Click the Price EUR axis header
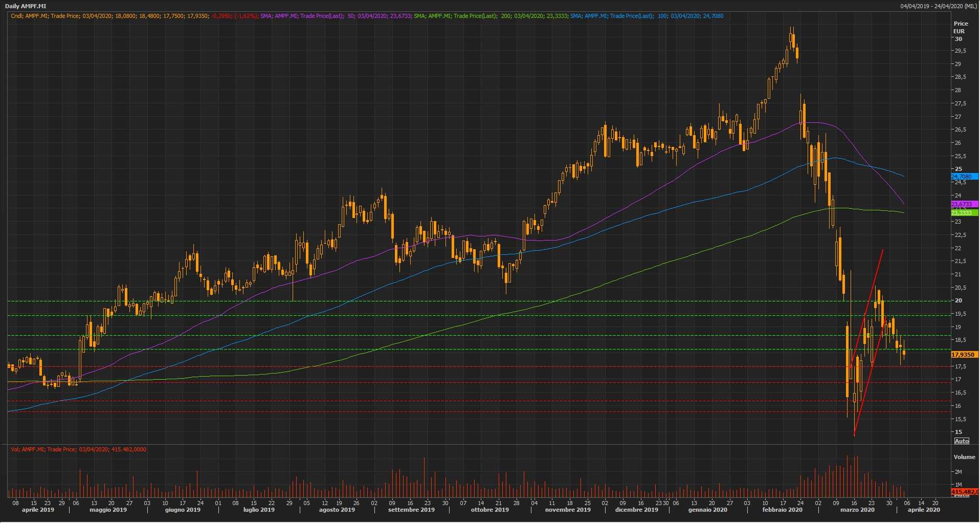This screenshot has width=980, height=523. [x=961, y=27]
